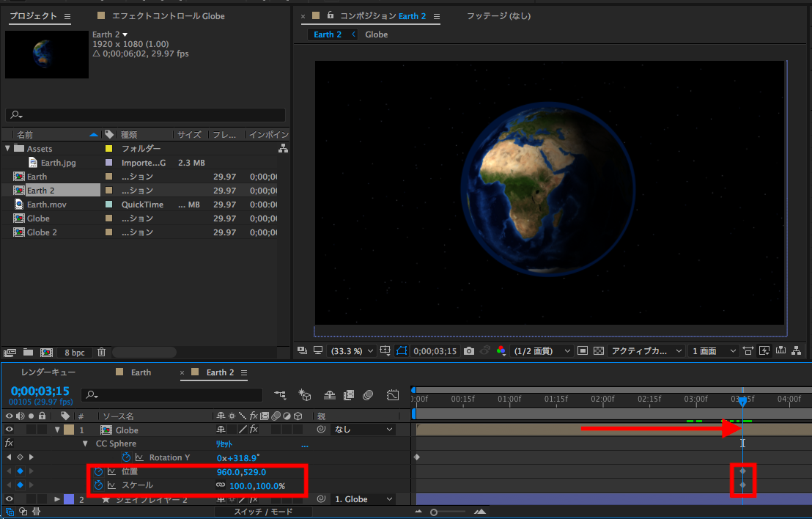Create new folder in Project panel
812x519 pixels.
click(x=28, y=353)
